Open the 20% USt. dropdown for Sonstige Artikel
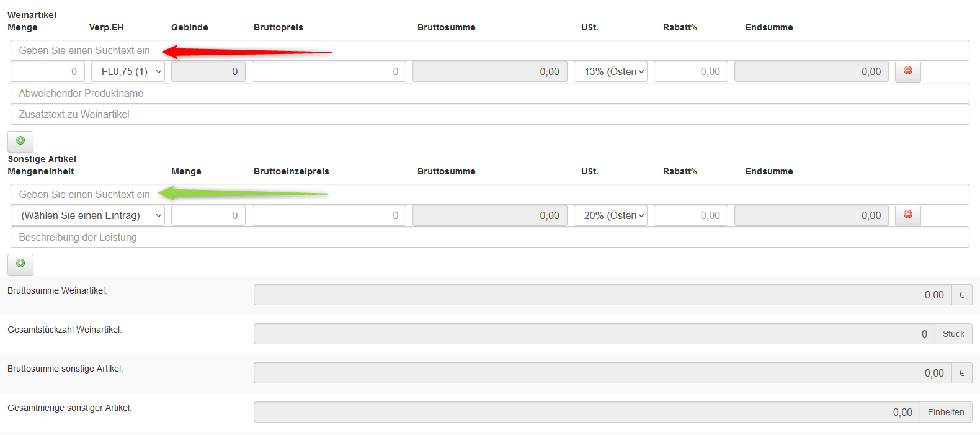Viewport: 980px width, 435px height. coord(610,215)
